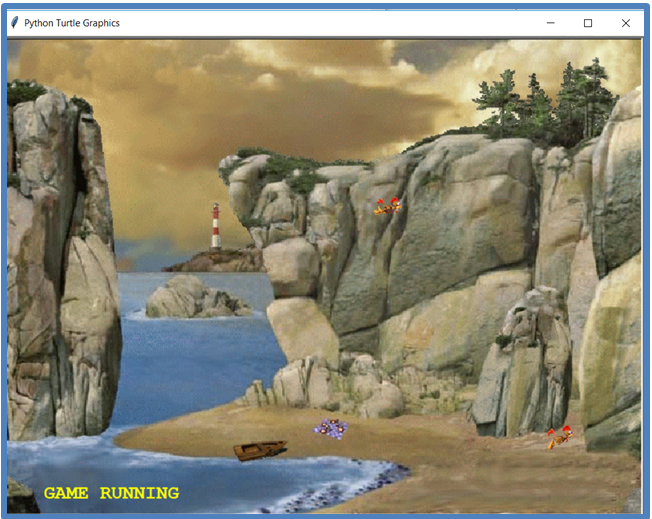The image size is (652, 519).
Task: Click the flying bird sprite on the cliff
Action: pyautogui.click(x=388, y=206)
